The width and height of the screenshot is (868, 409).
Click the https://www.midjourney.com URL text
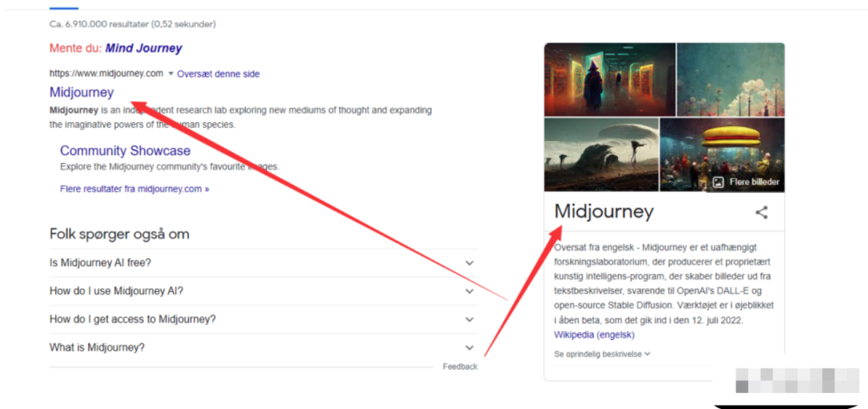tap(106, 73)
